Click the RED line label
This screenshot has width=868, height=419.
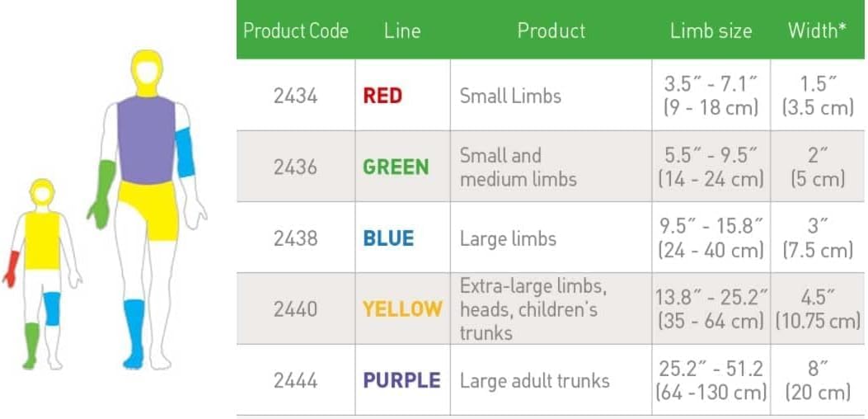382,96
